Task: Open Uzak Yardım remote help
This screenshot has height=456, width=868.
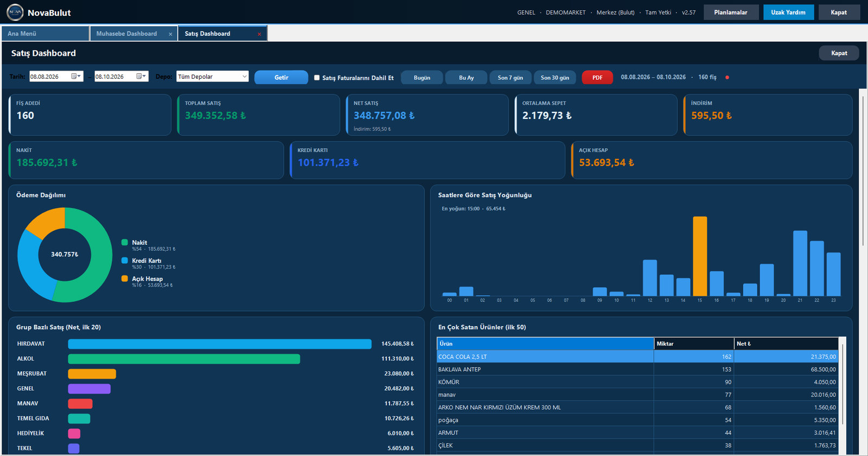Action: coord(788,12)
